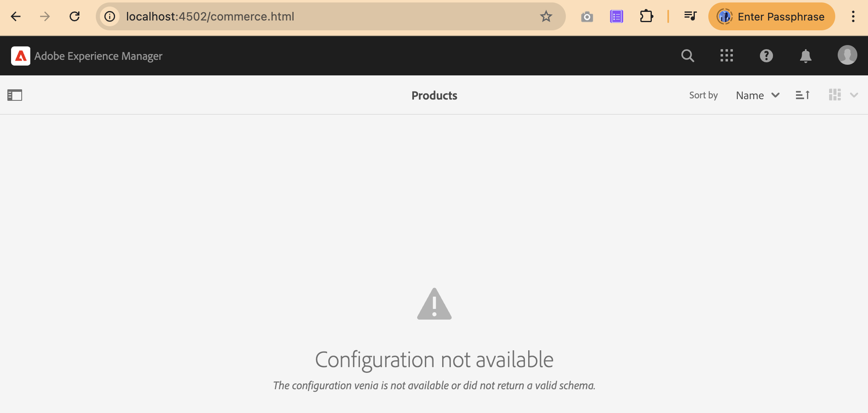Image resolution: width=868 pixels, height=413 pixels.
Task: Expand the view switcher chevron
Action: [x=854, y=95]
